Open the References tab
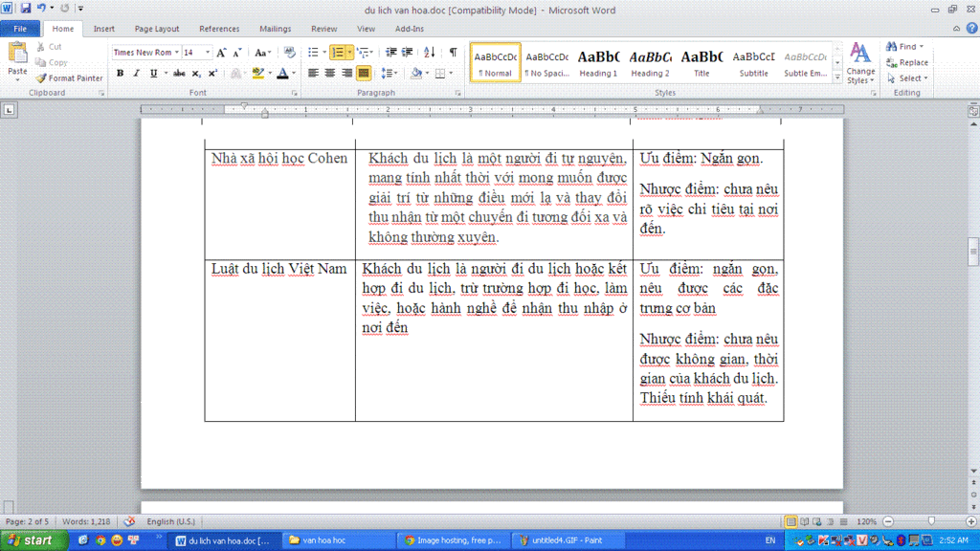This screenshot has width=980, height=551. pyautogui.click(x=219, y=29)
